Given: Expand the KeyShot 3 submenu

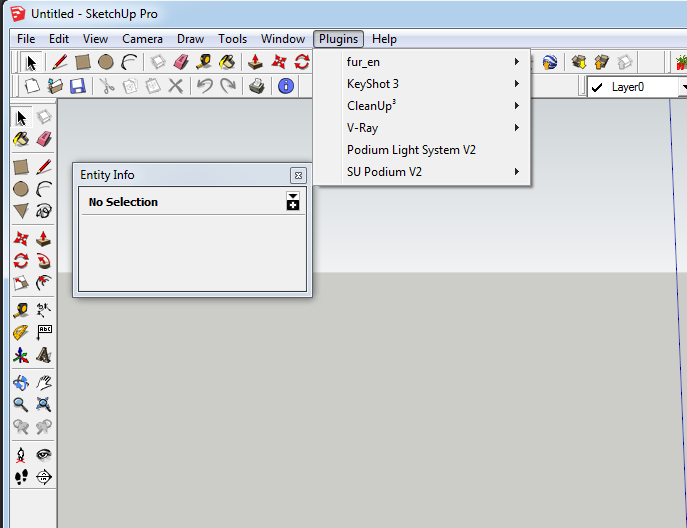Looking at the screenshot, I should (422, 84).
